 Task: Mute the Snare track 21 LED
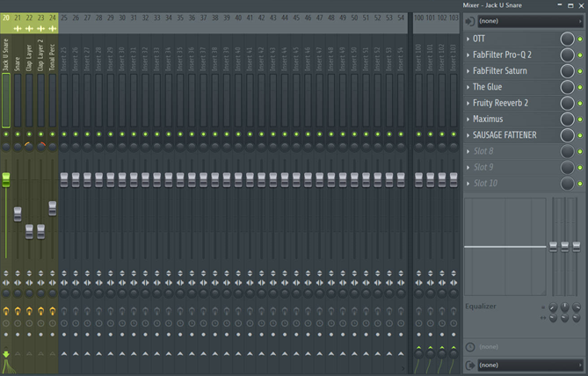point(18,134)
